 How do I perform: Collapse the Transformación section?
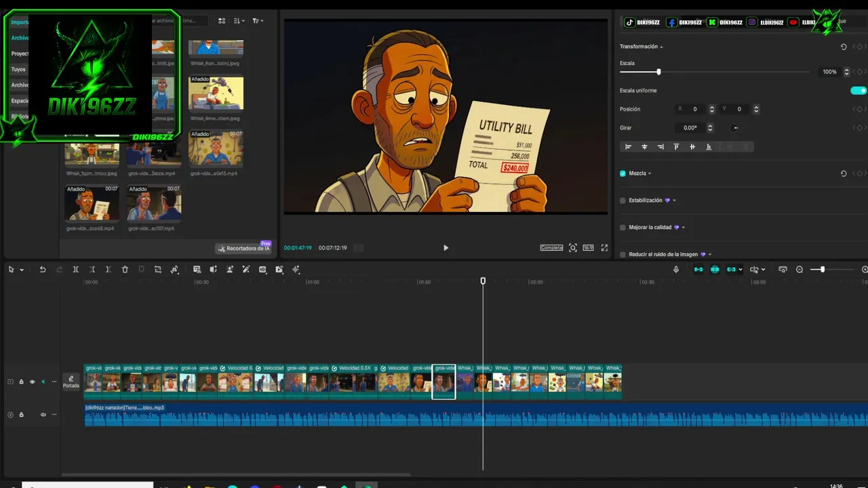pos(661,47)
